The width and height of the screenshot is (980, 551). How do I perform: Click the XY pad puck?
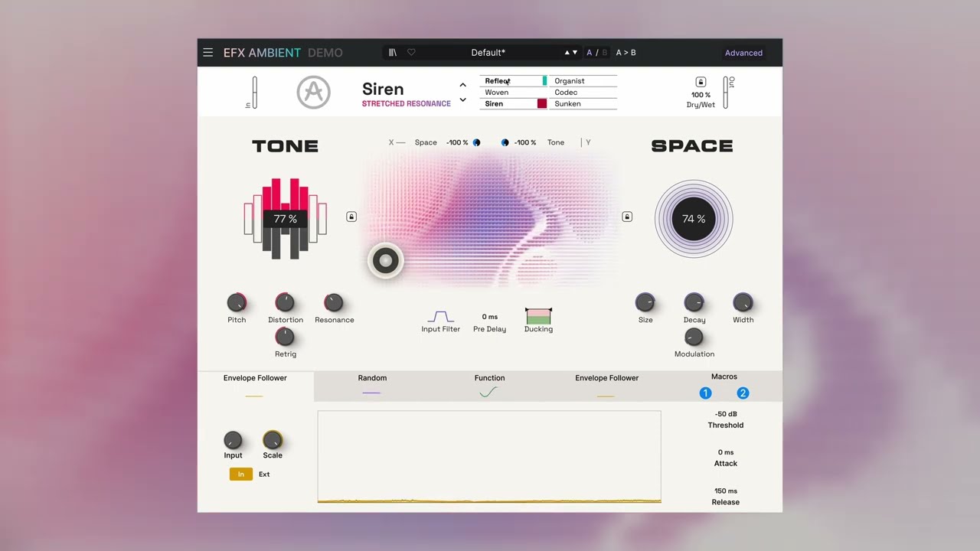pos(385,261)
